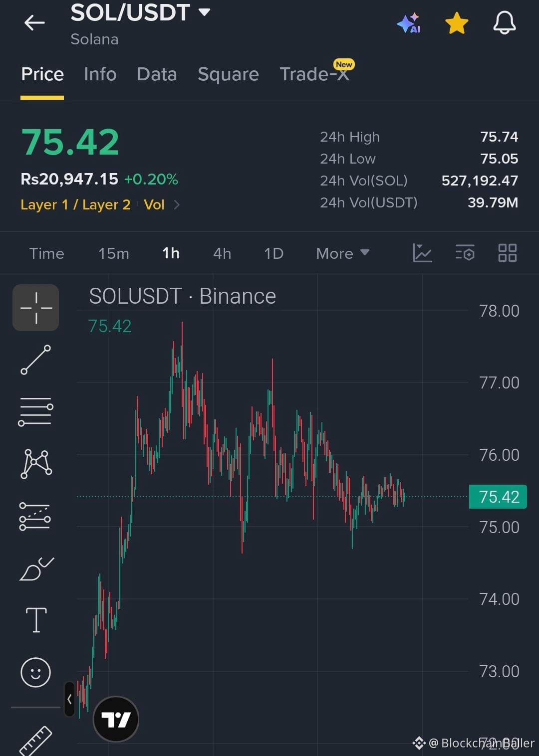Click the 75.42 current price label on axis
The width and height of the screenshot is (539, 756).
point(498,497)
